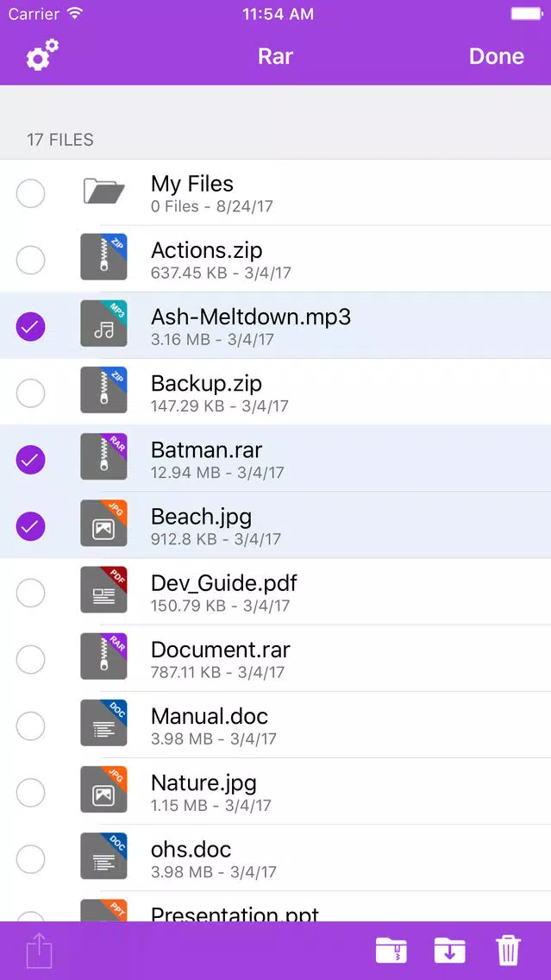Select the Backup.zip checkbox
Image resolution: width=551 pixels, height=980 pixels.
31,393
